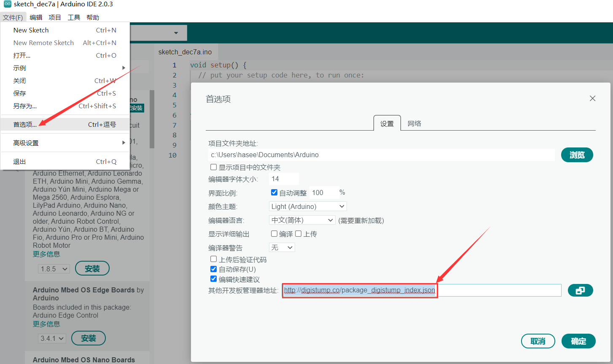
Task: Expand the board selector dropdown arrow in toolbar
Action: (176, 33)
